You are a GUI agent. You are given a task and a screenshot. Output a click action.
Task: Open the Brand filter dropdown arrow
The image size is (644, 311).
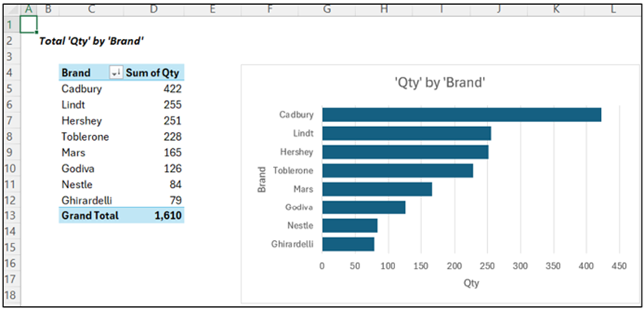115,72
